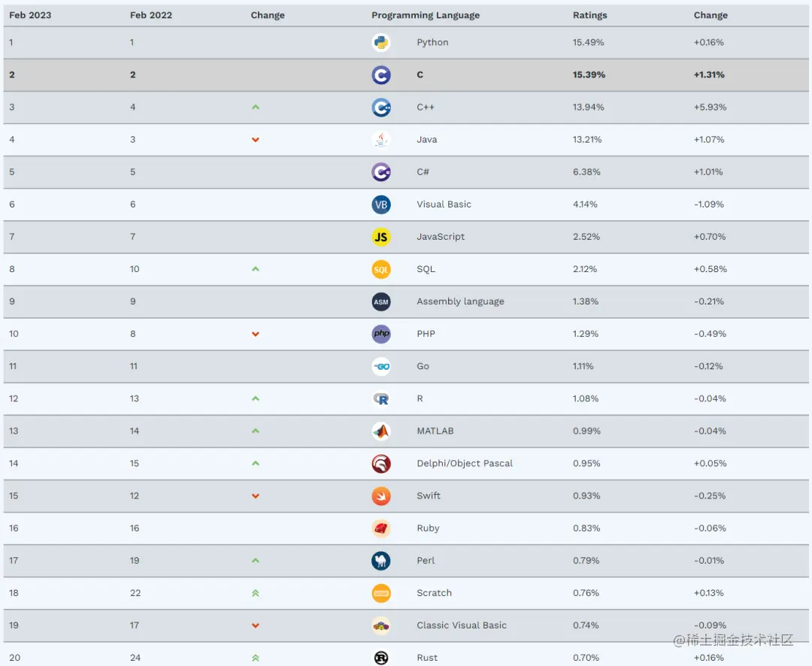Image resolution: width=812 pixels, height=666 pixels.
Task: Open the Delphi/Object Pascal language name
Action: [x=465, y=464]
